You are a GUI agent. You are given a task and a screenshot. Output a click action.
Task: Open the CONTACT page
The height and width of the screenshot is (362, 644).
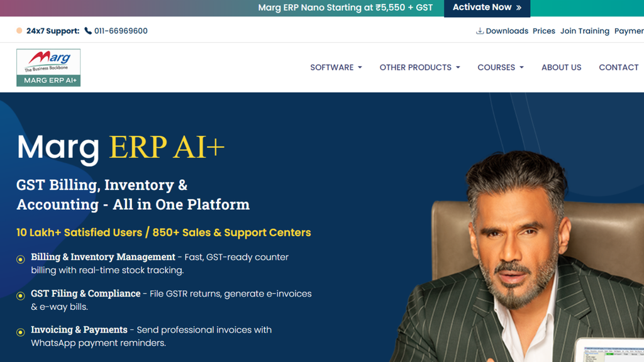pos(619,67)
